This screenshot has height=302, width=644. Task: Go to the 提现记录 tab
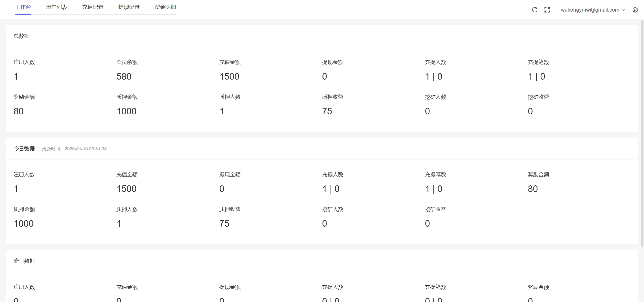click(129, 7)
